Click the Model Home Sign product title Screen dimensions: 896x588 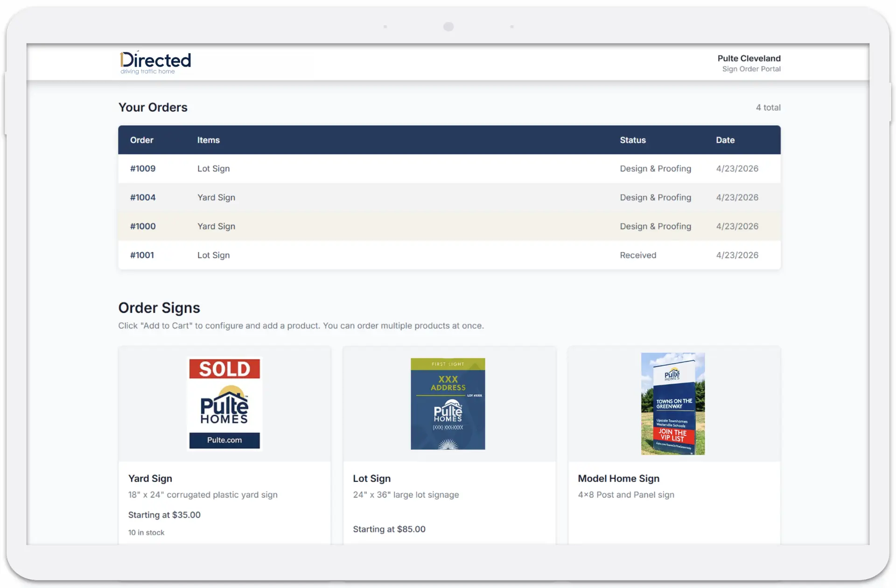click(x=618, y=478)
